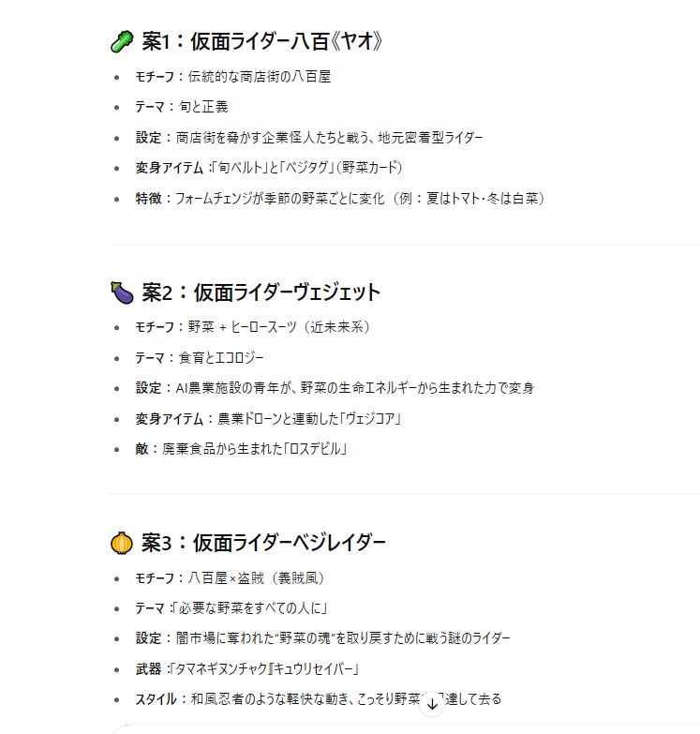The image size is (700, 734).
Task: Click heading 案2：仮面ライダーヴェジェット
Action: [261, 292]
